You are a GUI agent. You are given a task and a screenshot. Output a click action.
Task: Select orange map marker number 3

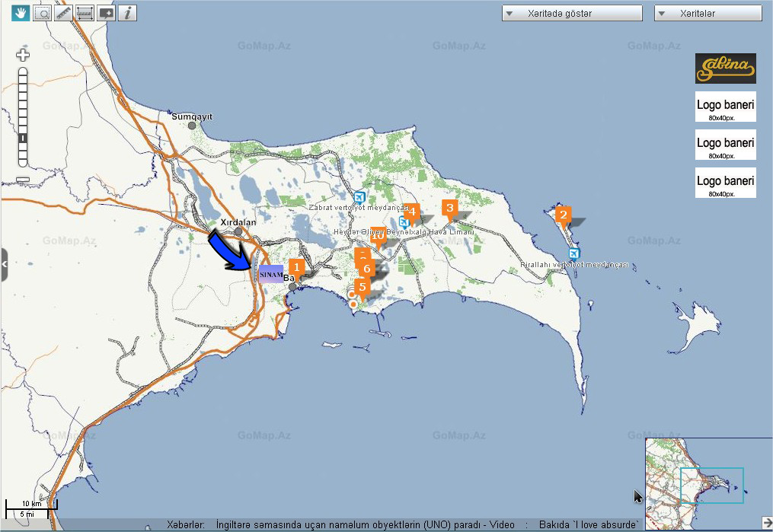[449, 208]
